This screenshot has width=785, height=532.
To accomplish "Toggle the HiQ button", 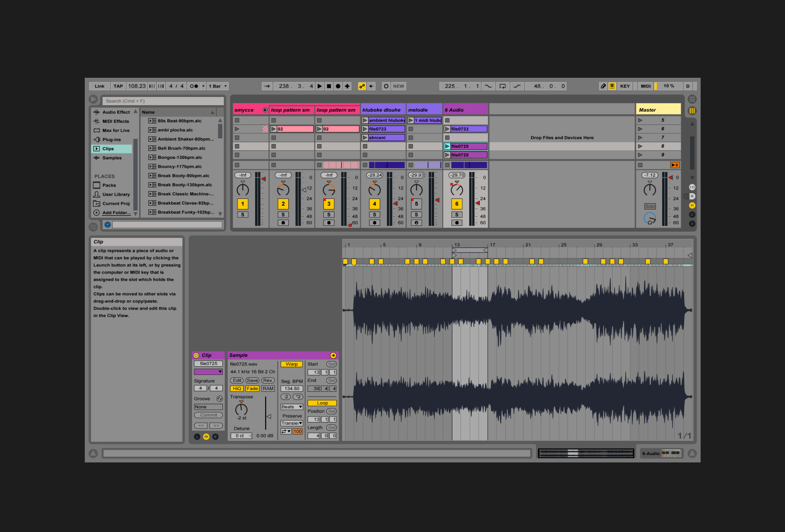I will click(x=237, y=389).
